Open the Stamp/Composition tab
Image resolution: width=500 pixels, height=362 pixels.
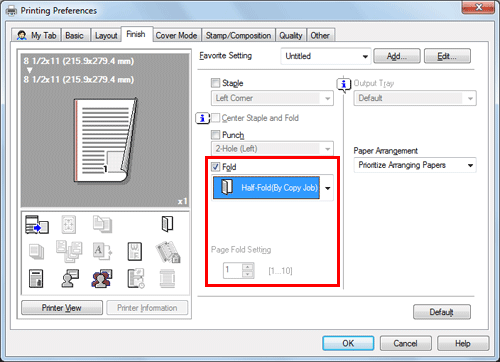(x=238, y=35)
